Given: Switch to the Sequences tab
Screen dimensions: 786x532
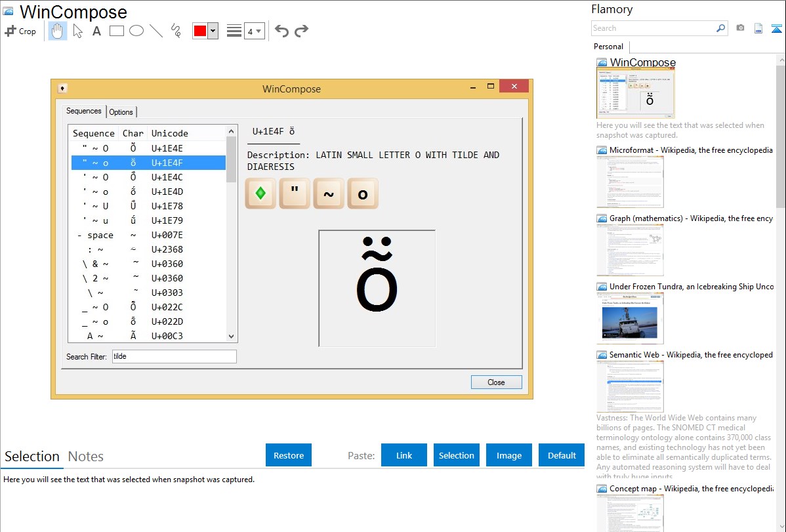Looking at the screenshot, I should (x=84, y=111).
